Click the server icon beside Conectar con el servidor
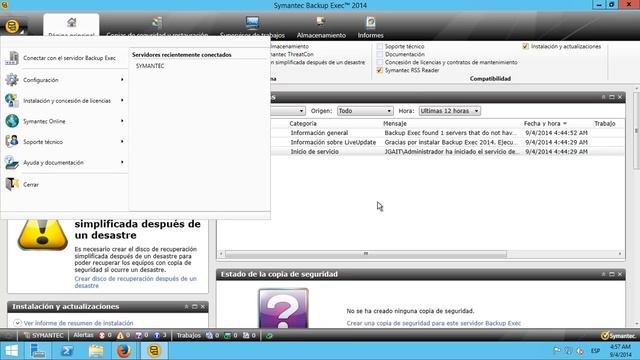The height and width of the screenshot is (360, 640). pos(12,58)
